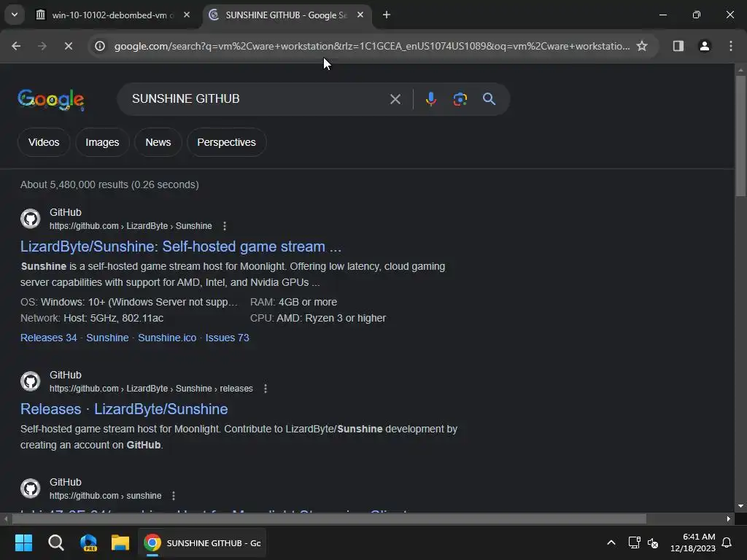Open the muted volume tray icon

pos(653,542)
